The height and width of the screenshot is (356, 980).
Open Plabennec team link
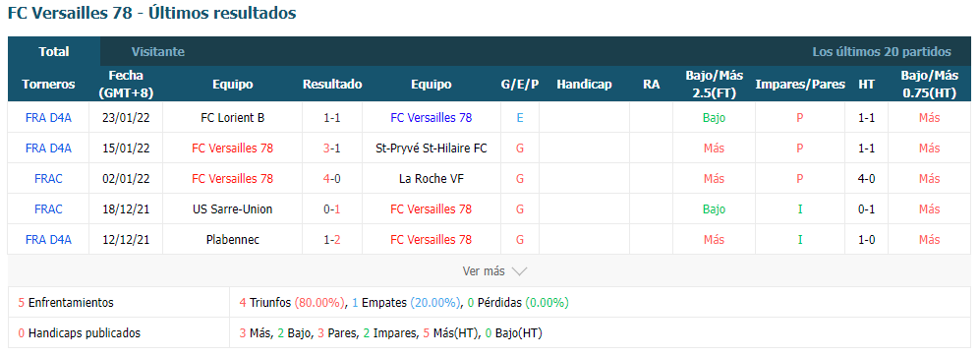coord(233,240)
